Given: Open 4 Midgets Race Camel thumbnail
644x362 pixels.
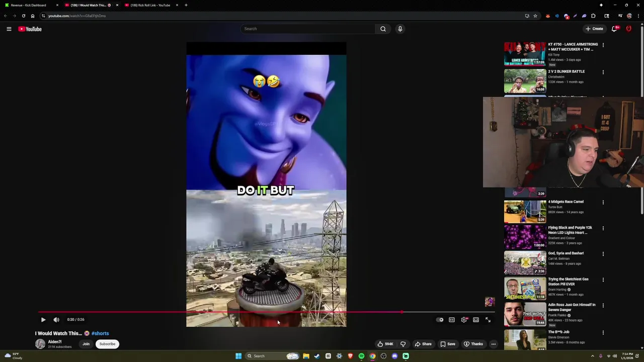Looking at the screenshot, I should click(x=525, y=211).
